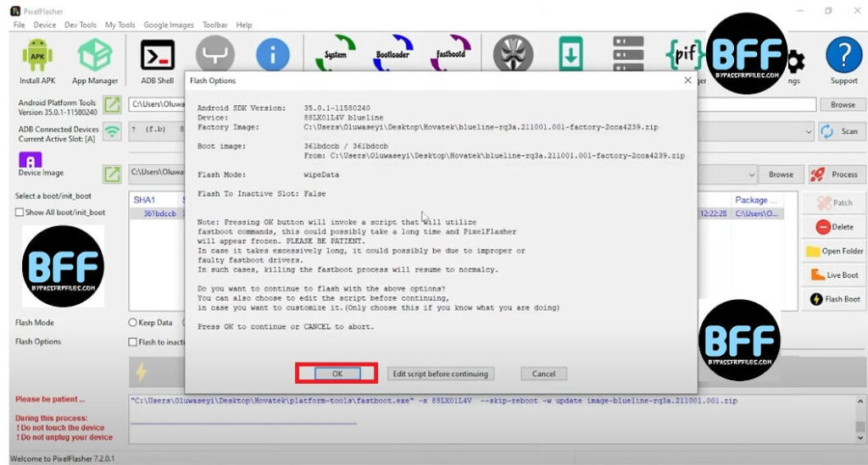Viewport: 868px width, 465px height.
Task: Select the 361bdccb boot image row
Action: [158, 214]
